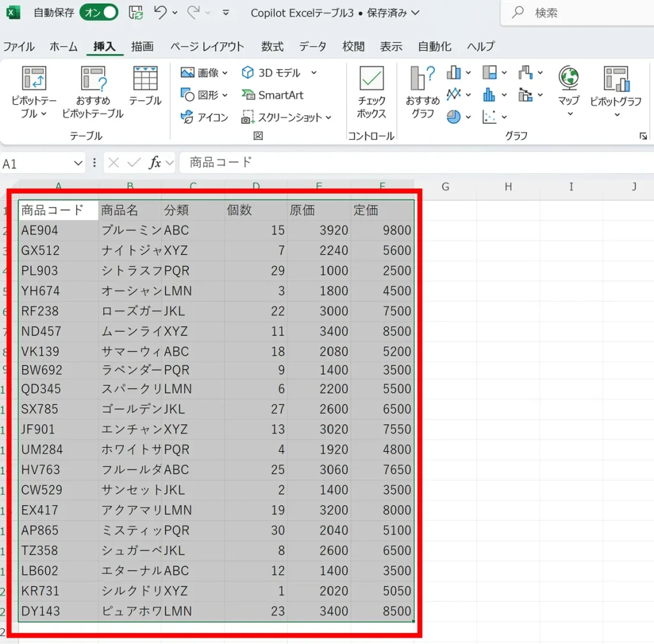Click the アイコン (Icons) insert button
654x644 pixels.
(204, 117)
